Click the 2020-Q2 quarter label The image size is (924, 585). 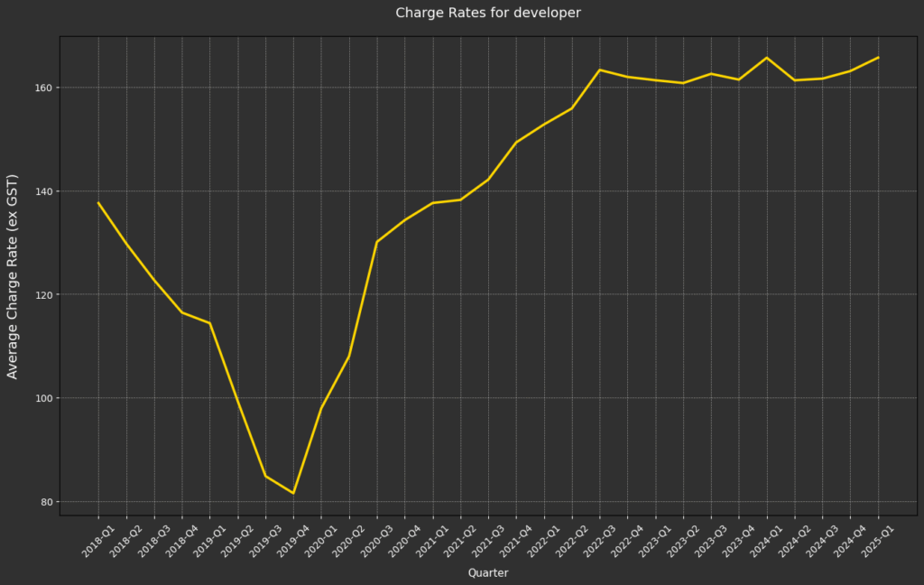[348, 542]
